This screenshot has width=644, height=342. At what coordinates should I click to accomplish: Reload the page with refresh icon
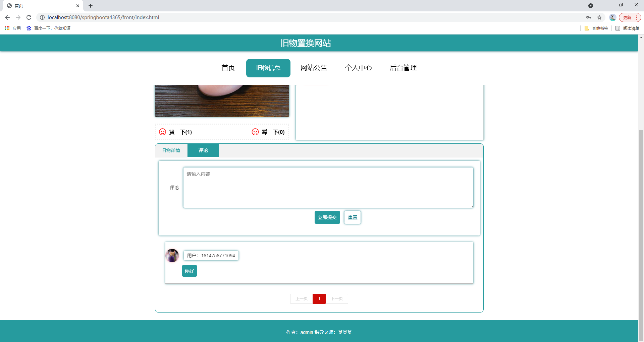coord(29,17)
